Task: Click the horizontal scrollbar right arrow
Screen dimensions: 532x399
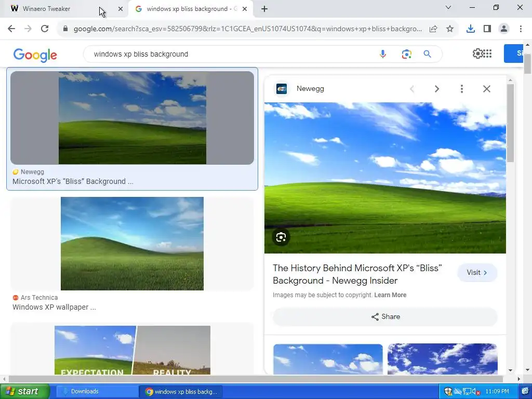Action: (519, 379)
